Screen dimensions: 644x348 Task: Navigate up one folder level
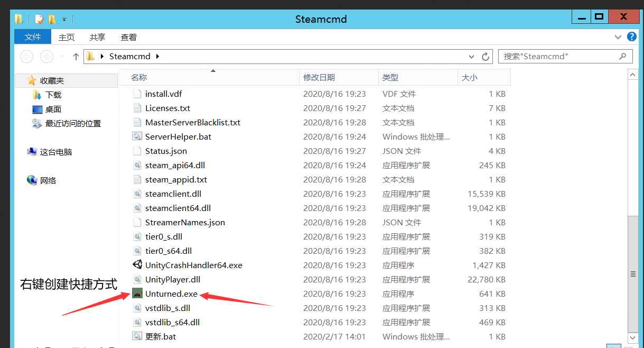tap(76, 56)
